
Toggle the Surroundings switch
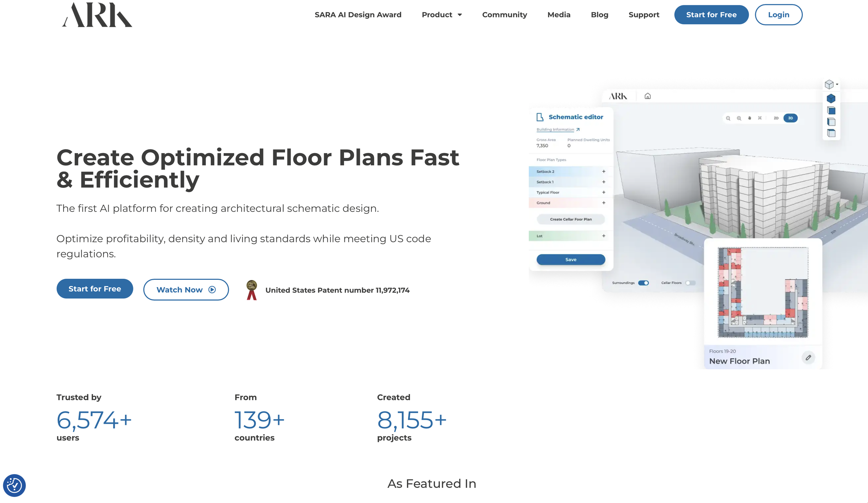click(643, 283)
